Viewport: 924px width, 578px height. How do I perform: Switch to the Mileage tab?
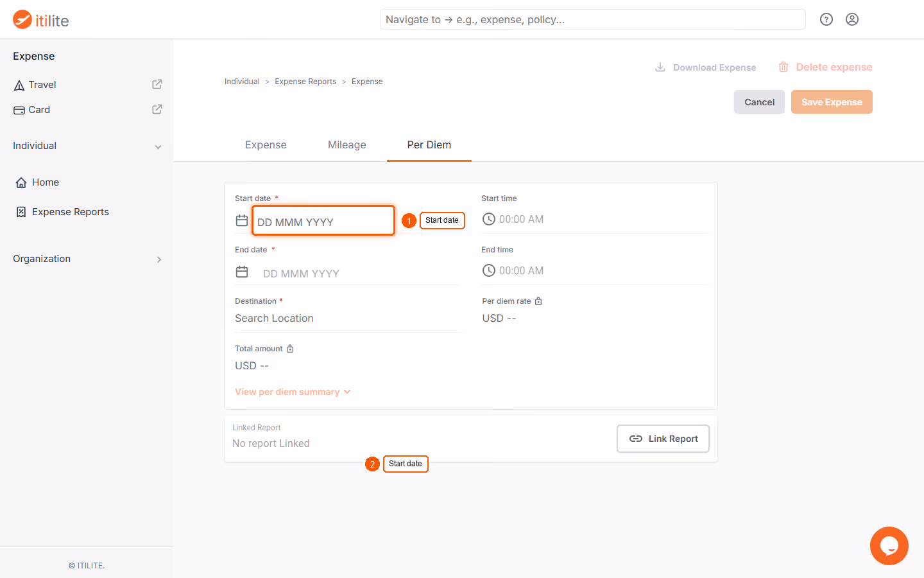click(x=347, y=145)
